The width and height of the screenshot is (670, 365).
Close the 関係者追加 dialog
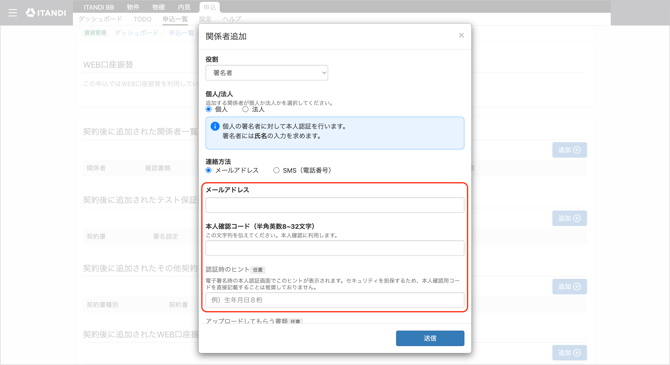tap(461, 35)
